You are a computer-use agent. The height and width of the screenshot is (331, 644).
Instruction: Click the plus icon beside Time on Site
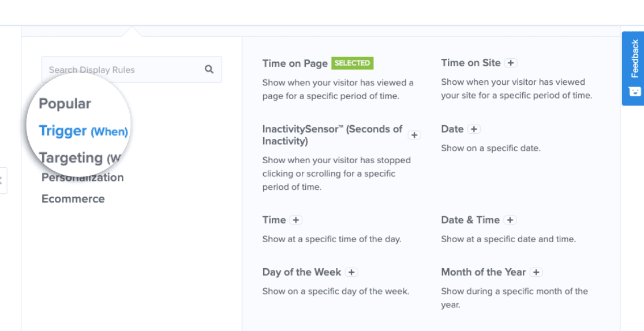511,63
